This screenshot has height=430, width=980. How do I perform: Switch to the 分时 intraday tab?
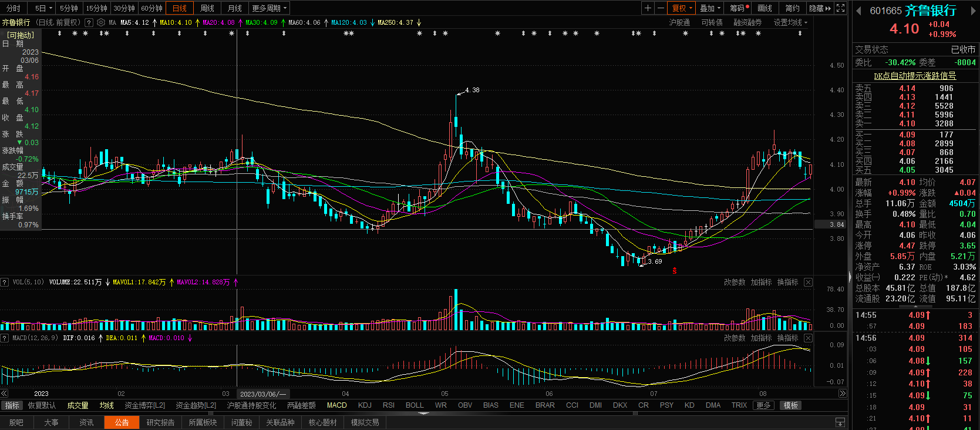point(13,8)
